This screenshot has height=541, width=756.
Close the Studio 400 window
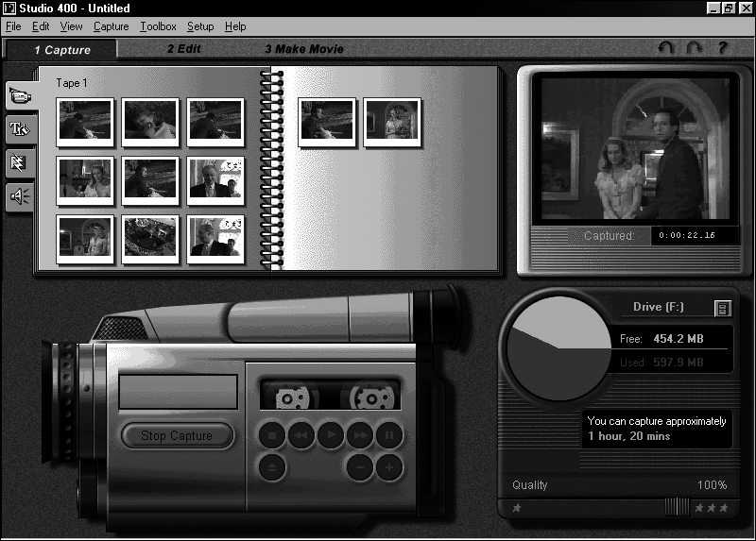(745, 8)
